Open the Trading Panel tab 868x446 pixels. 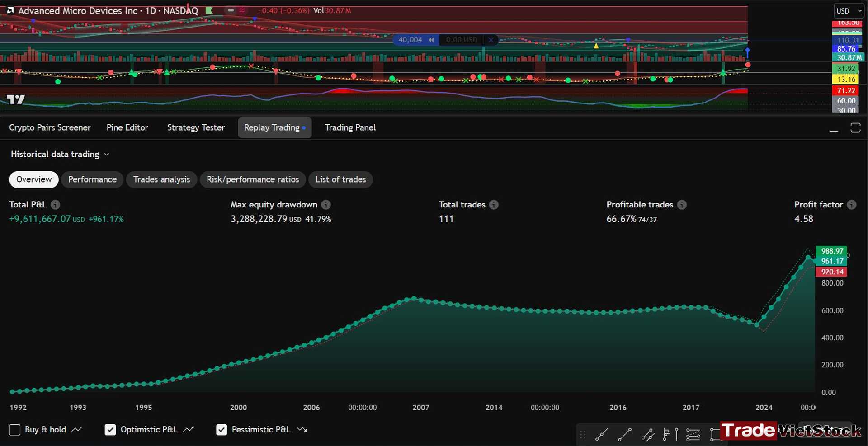pos(350,127)
